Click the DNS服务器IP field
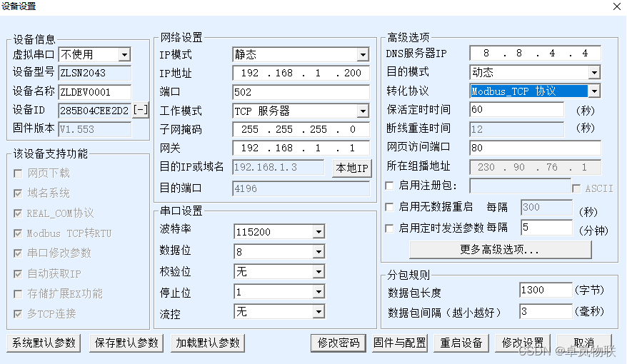The image size is (627, 364). coord(535,53)
